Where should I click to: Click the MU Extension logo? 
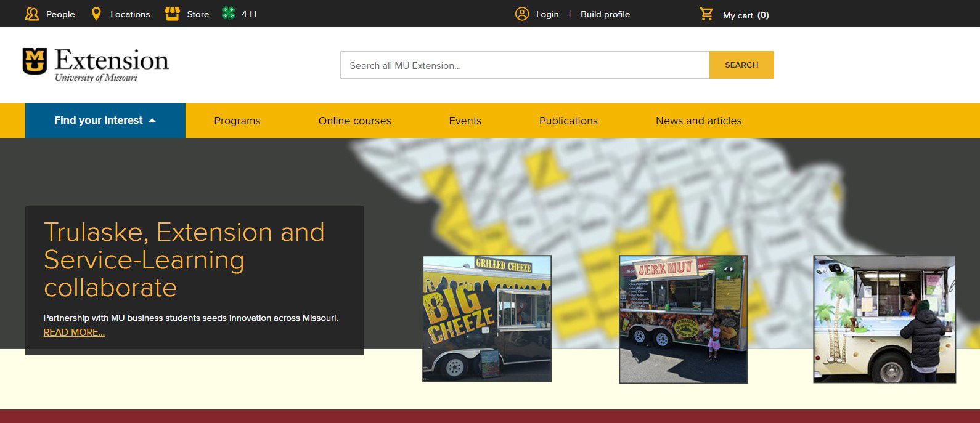96,65
